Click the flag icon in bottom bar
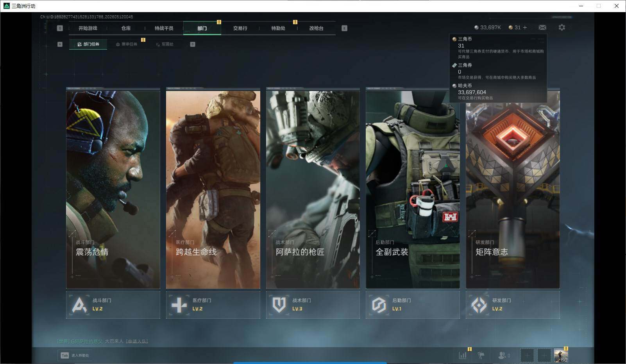 [481, 355]
